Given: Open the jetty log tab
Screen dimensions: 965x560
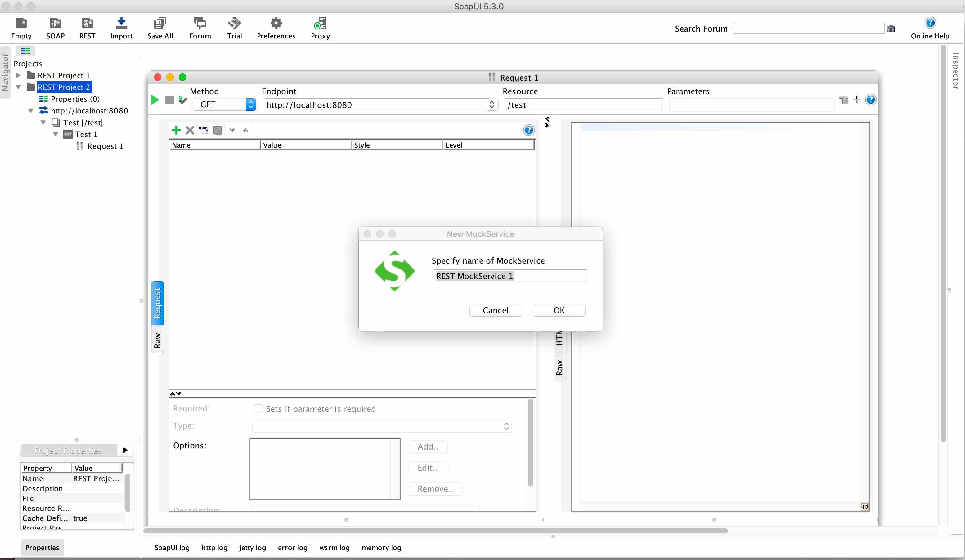Looking at the screenshot, I should pyautogui.click(x=252, y=547).
